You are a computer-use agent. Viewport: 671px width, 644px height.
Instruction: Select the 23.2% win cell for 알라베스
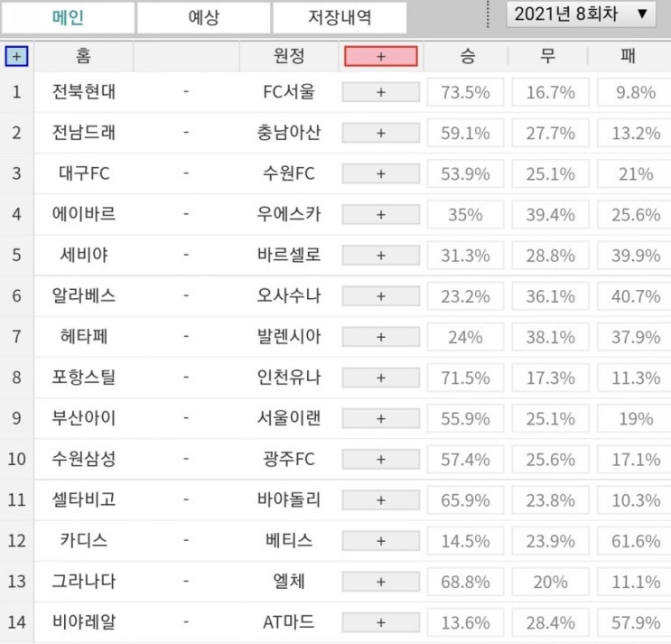click(466, 296)
